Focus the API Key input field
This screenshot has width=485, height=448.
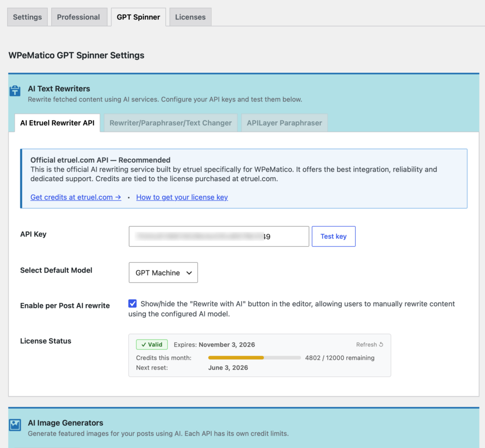click(x=219, y=236)
